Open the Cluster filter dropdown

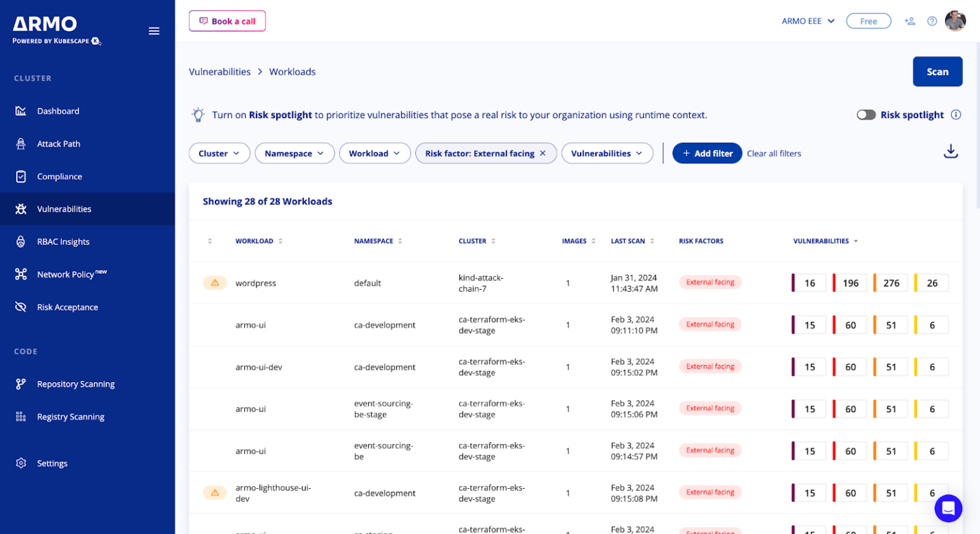(x=219, y=153)
